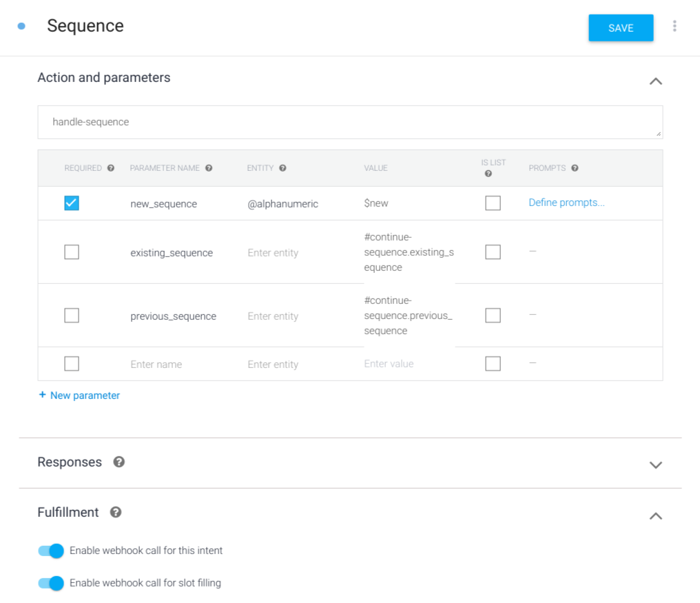
Task: Click the help icon next to Responses
Action: point(119,462)
